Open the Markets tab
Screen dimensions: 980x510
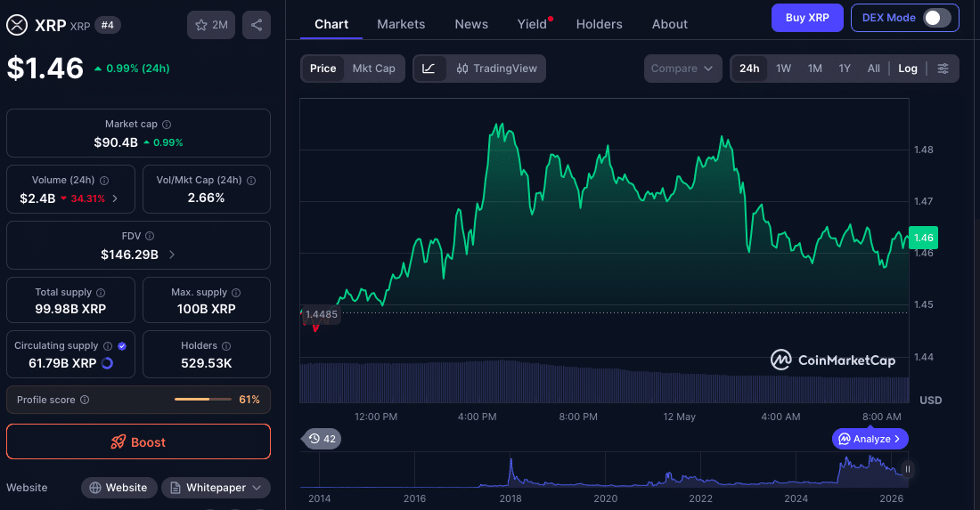pyautogui.click(x=401, y=24)
